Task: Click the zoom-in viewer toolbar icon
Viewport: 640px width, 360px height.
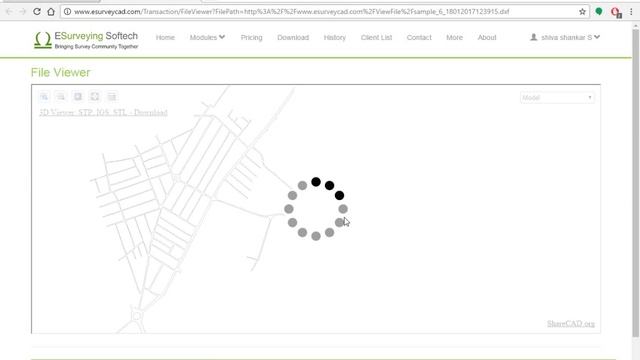Action: coord(44,97)
